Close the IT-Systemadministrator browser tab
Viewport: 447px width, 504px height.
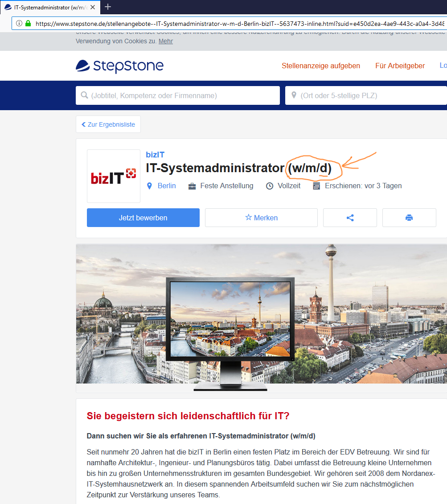tap(93, 7)
